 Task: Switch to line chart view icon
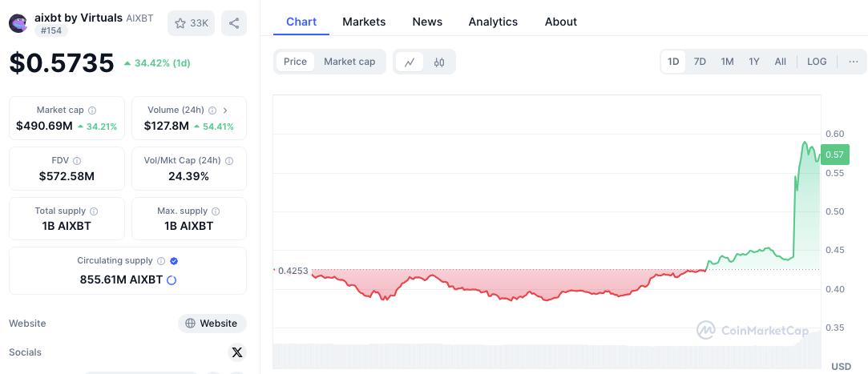[x=410, y=62]
